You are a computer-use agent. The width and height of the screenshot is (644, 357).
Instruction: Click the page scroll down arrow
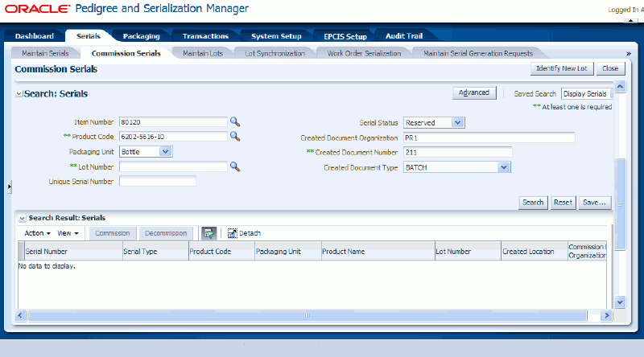pyautogui.click(x=620, y=302)
